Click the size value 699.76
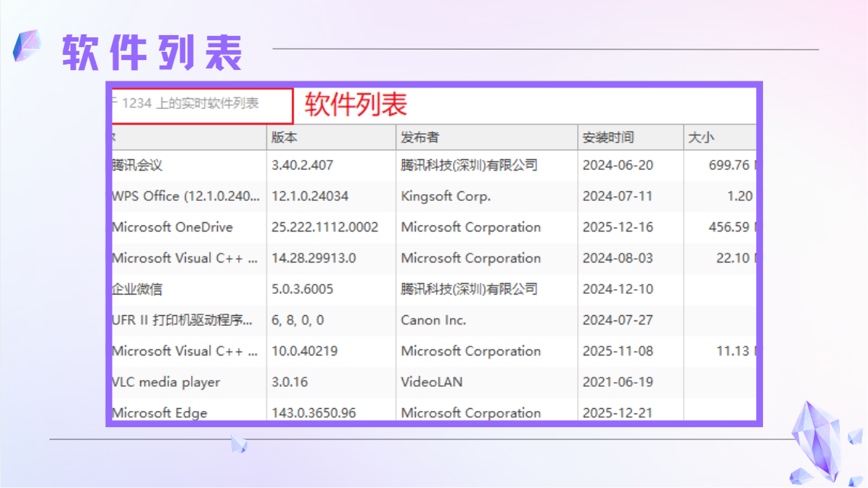This screenshot has width=868, height=488. pyautogui.click(x=729, y=165)
